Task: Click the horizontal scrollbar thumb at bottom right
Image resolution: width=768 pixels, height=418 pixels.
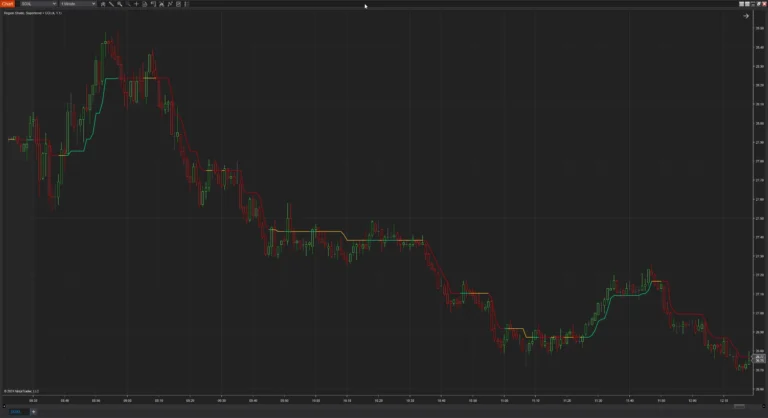Action: click(739, 406)
